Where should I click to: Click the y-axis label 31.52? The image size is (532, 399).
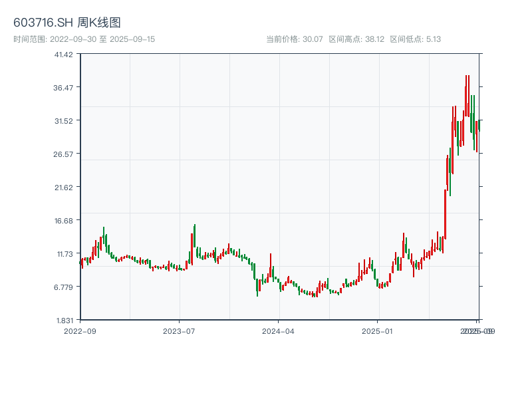pos(63,121)
